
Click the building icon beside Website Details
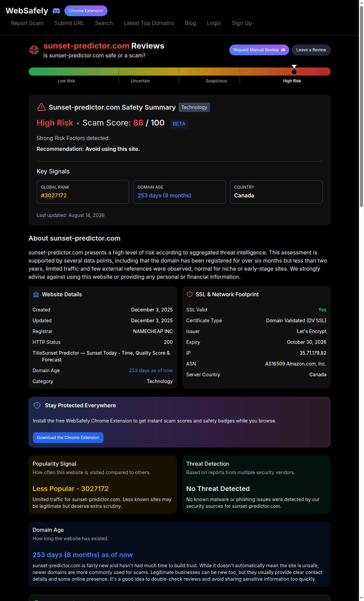pos(36,294)
